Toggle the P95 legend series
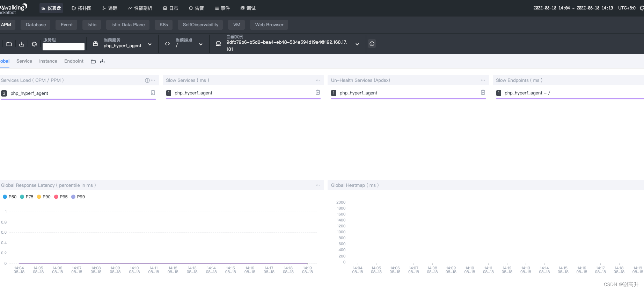 [x=61, y=197]
